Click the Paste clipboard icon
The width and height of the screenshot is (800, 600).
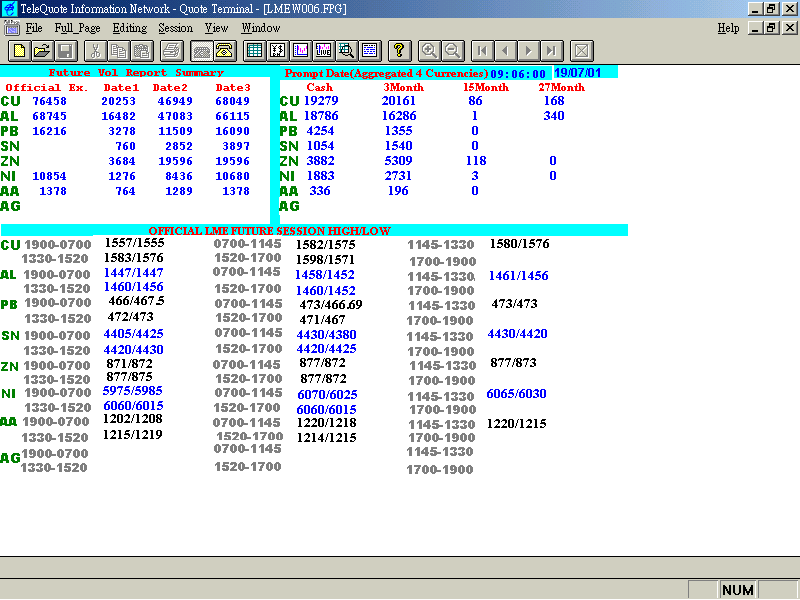(141, 51)
